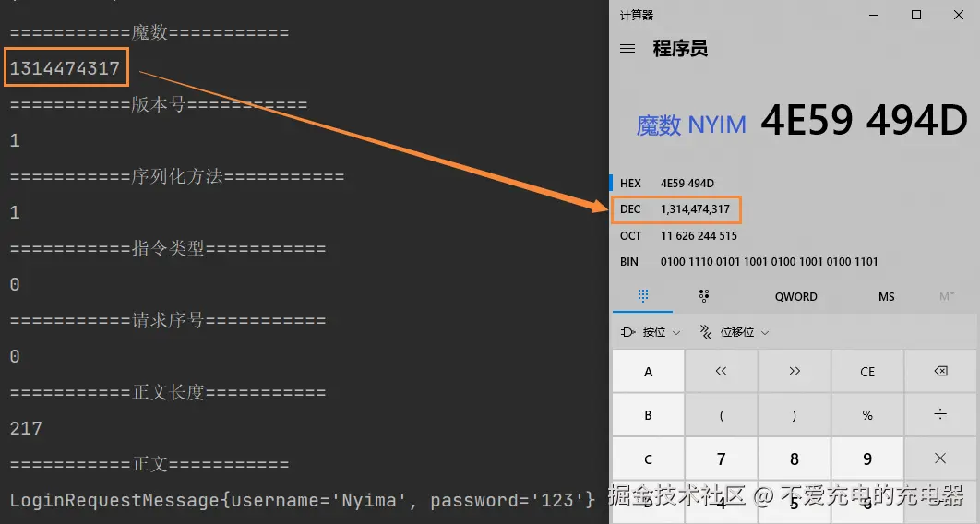Open the 位移位 bit shift dropdown
Viewport: 980px width, 524px height.
pos(735,332)
